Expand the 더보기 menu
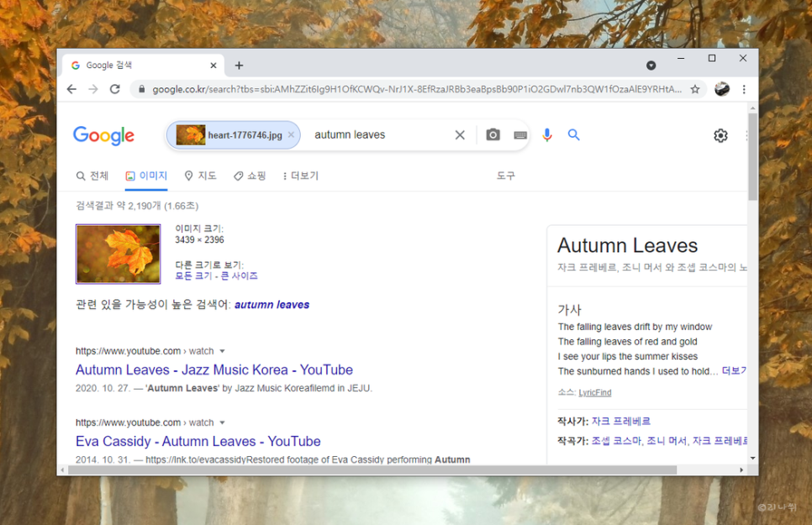Viewport: 812px width, 525px height. tap(300, 176)
